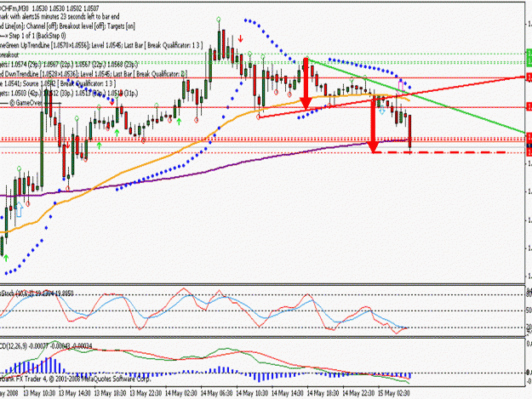Click the '15 May 02:30' time label

[394, 393]
